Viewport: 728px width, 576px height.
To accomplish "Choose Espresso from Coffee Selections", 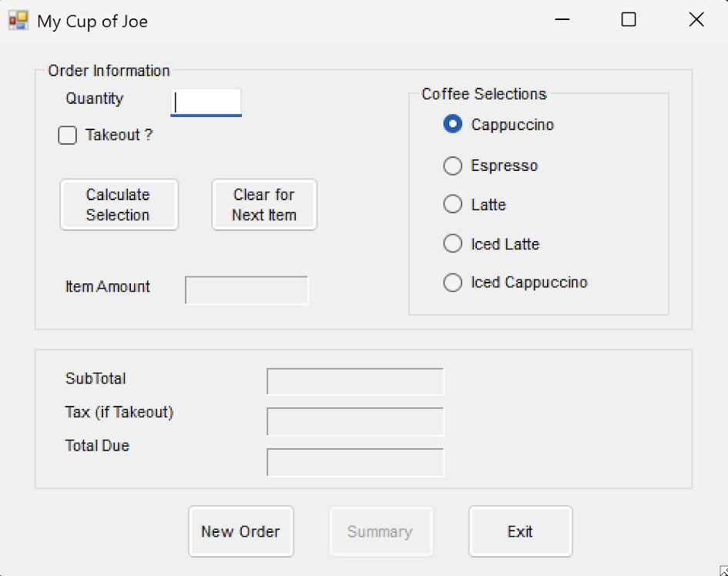I will (453, 166).
